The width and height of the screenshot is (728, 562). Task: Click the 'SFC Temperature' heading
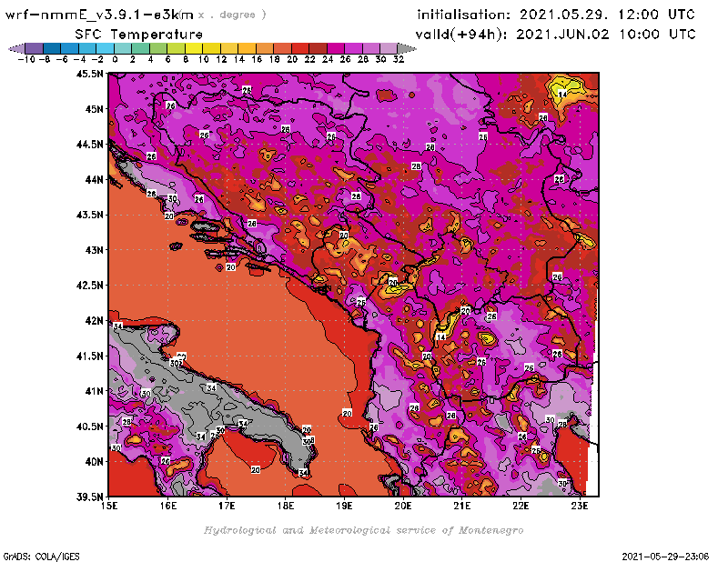(x=139, y=35)
